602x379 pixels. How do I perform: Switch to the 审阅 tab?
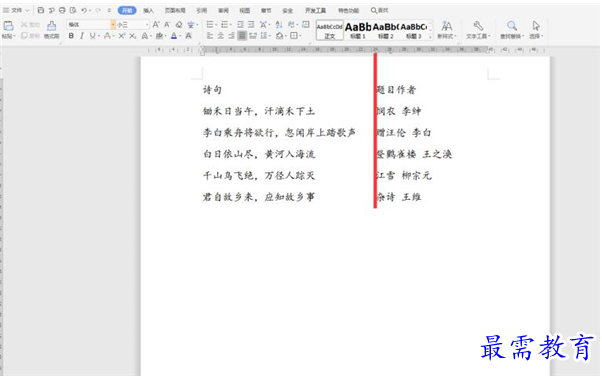click(x=223, y=10)
